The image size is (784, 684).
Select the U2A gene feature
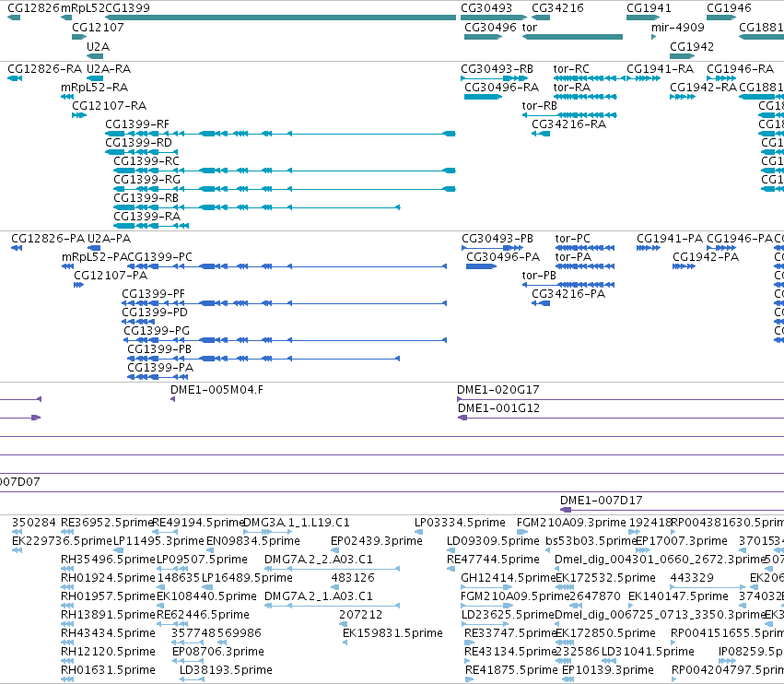[95, 56]
